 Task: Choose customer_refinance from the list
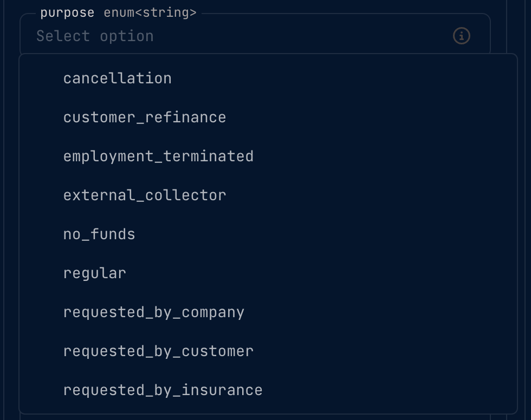click(145, 117)
